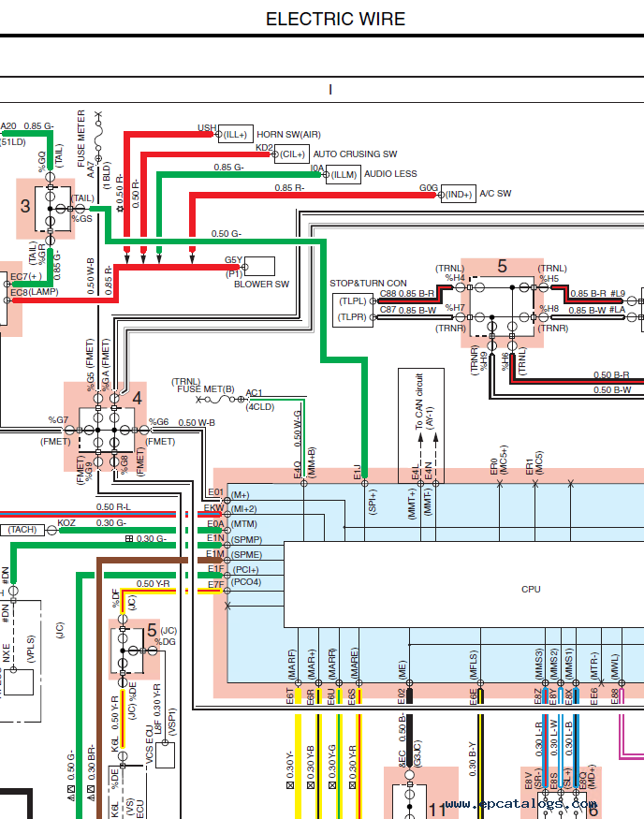Click the (ILLM) audio less terminal
The width and height of the screenshot is (644, 819).
344,175
